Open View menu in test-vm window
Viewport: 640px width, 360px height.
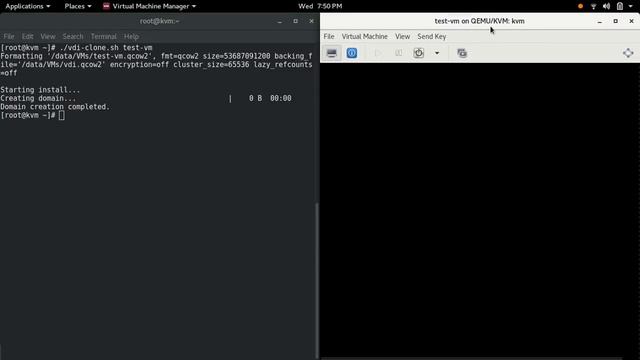click(x=402, y=36)
